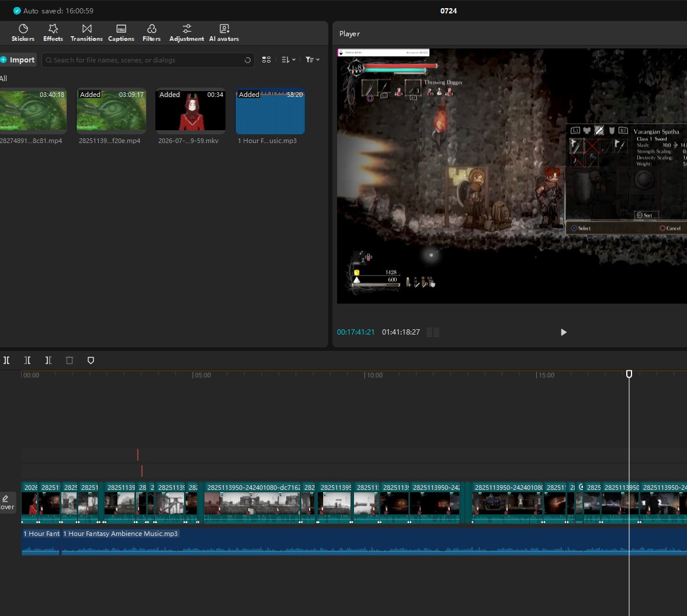Click the total duration 01:41:18:27

[401, 332]
